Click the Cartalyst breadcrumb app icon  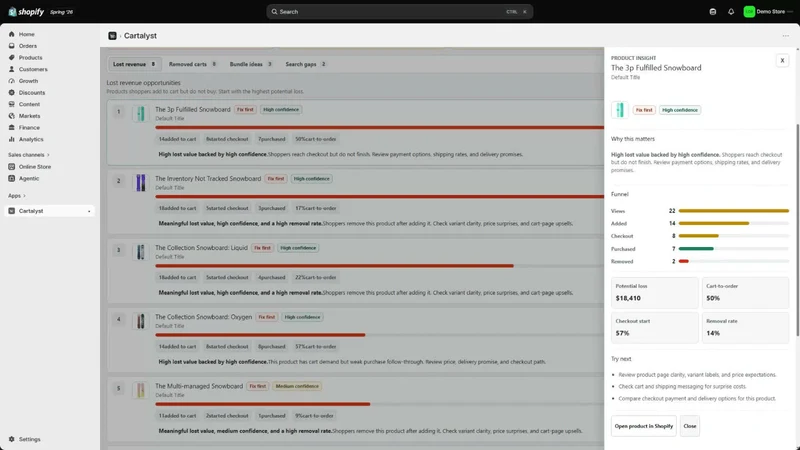[x=112, y=36]
